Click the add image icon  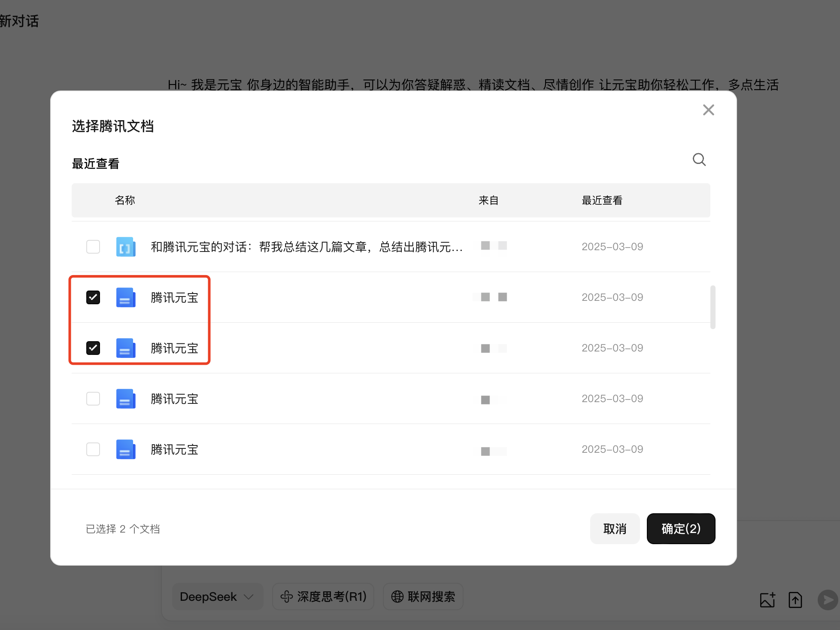click(x=767, y=600)
